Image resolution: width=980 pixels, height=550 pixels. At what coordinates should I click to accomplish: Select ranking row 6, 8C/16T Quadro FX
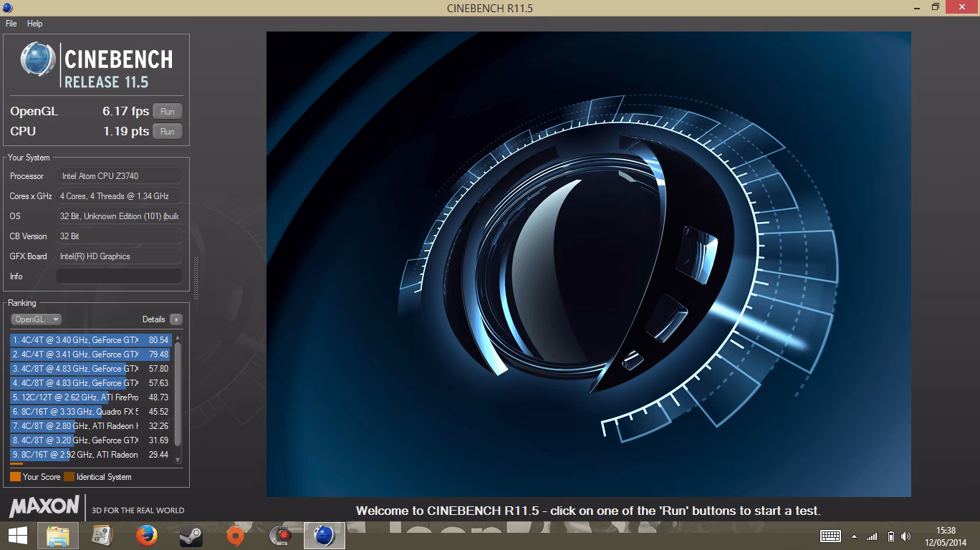[91, 412]
